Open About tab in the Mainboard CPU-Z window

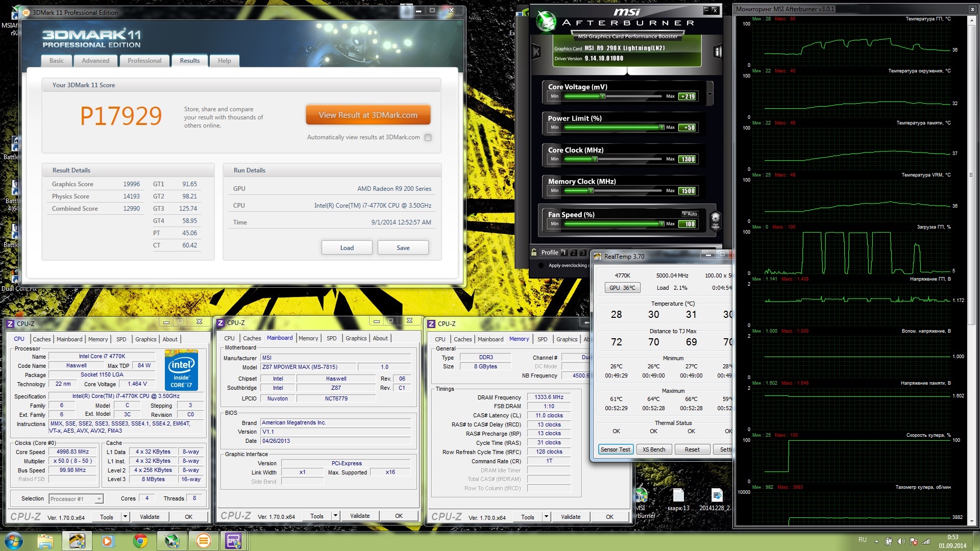click(x=380, y=338)
